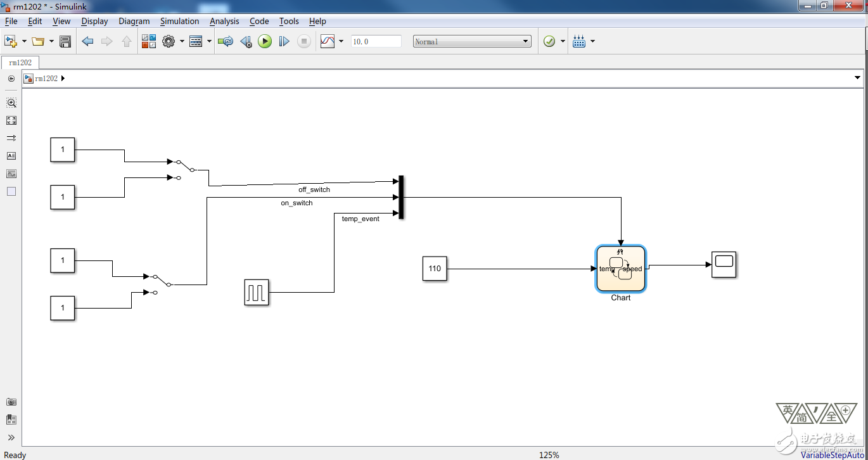868x460 pixels.
Task: Click the off_switch signal label
Action: [x=314, y=189]
